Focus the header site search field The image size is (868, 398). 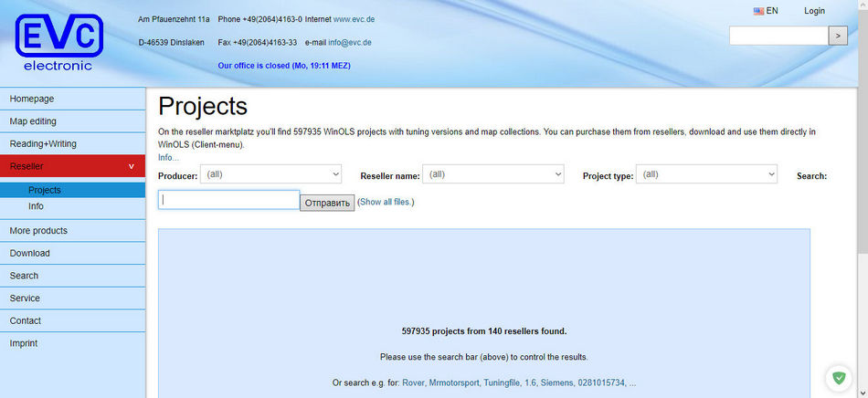(x=778, y=36)
